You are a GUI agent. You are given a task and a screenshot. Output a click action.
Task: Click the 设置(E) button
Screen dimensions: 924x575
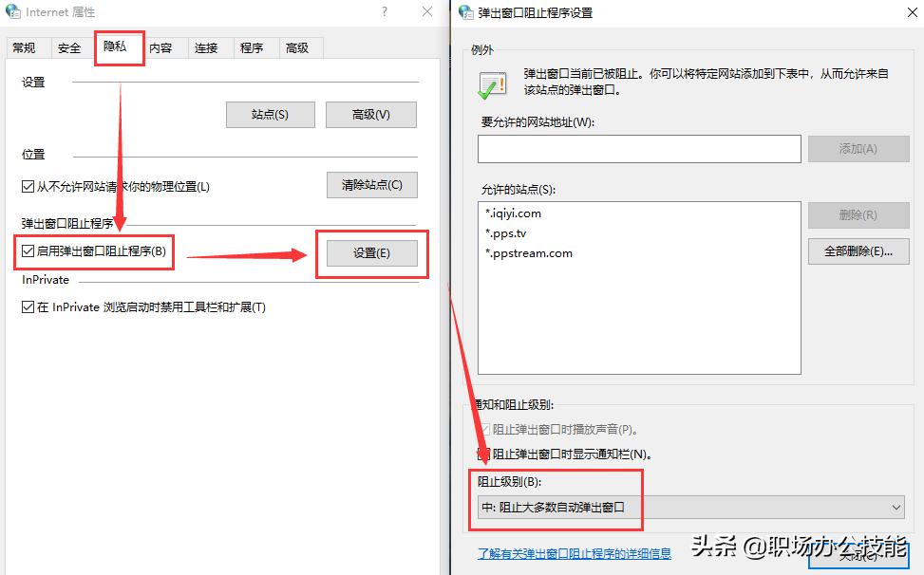[x=370, y=253]
